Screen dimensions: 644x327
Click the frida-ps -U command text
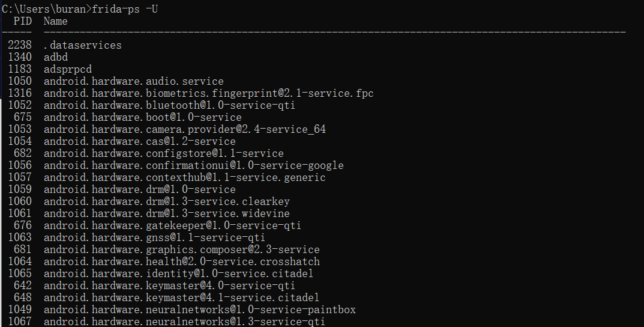125,9
